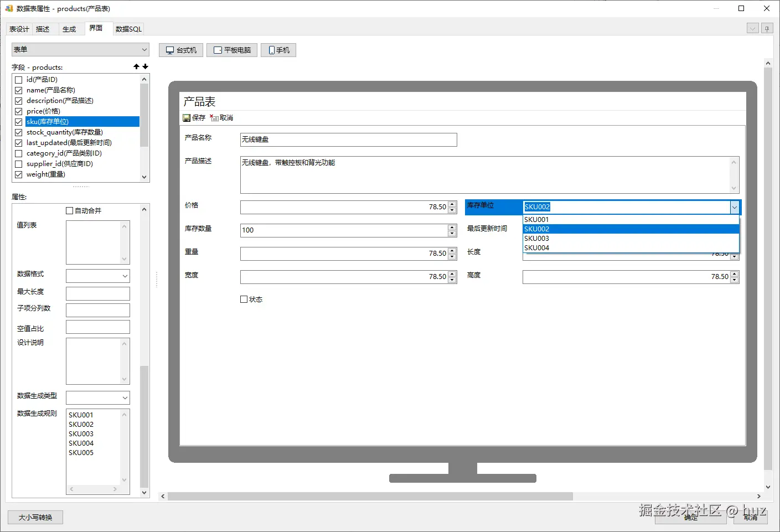Click SKU001 in the 数据生成规则 list

coord(81,415)
